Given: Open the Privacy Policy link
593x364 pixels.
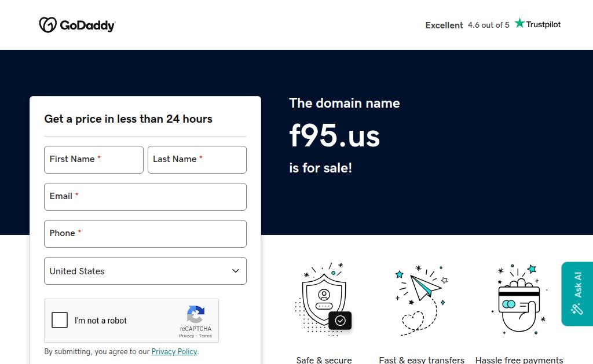Looking at the screenshot, I should click(x=174, y=351).
